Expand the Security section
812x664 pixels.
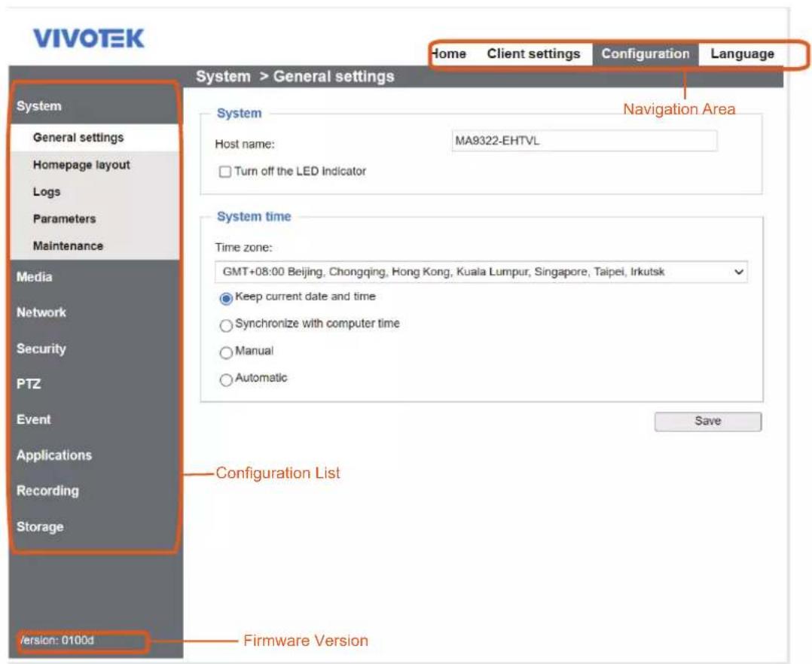pos(41,349)
